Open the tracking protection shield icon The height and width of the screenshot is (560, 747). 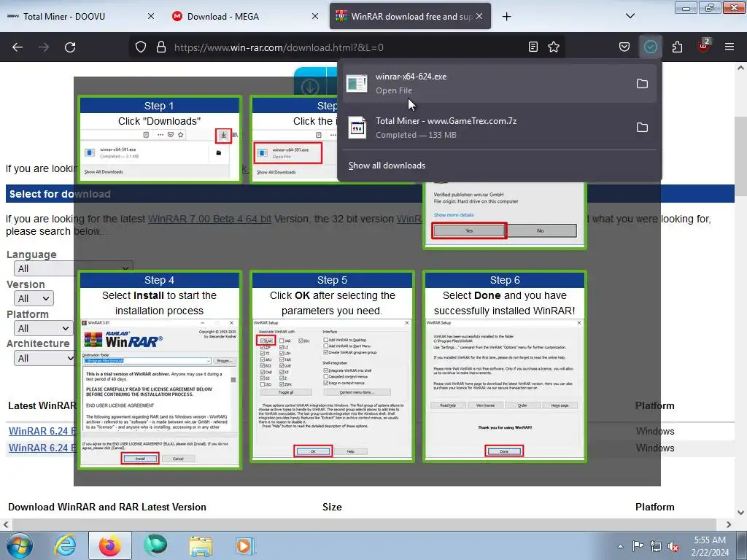click(x=141, y=47)
